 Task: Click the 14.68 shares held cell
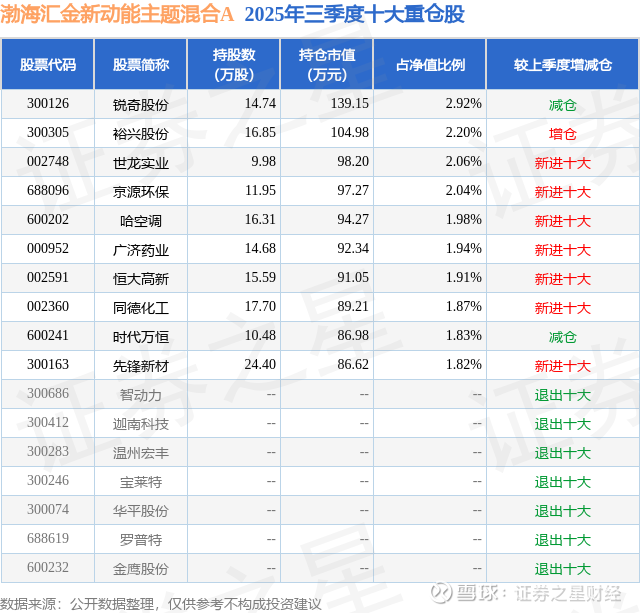click(260, 249)
